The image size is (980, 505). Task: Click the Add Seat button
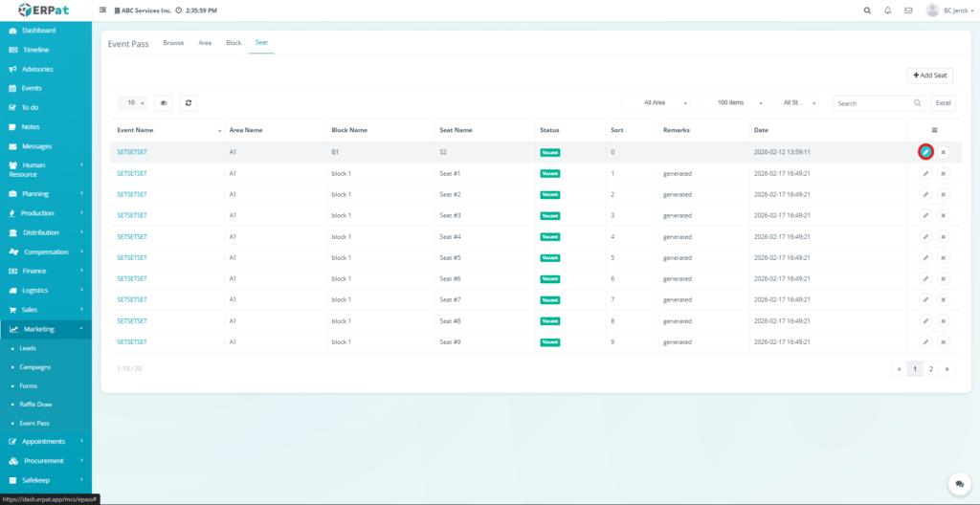(x=930, y=75)
